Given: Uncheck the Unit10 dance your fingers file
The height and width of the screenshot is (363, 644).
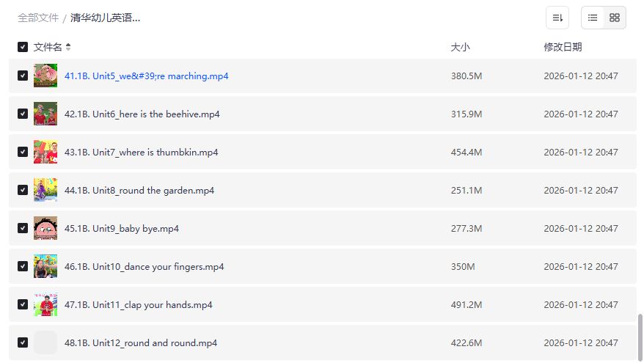Looking at the screenshot, I should [x=23, y=267].
